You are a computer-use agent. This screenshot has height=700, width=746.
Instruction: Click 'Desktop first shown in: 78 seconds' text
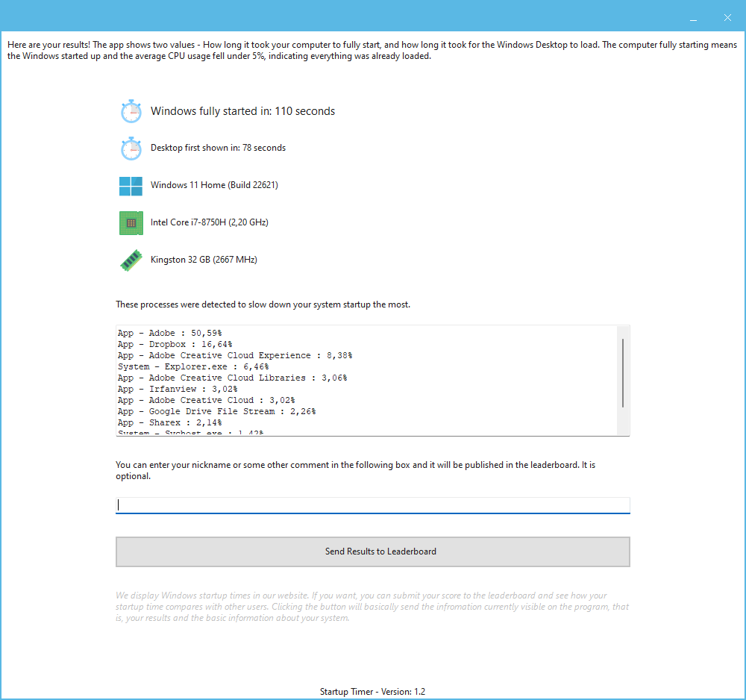pos(219,148)
